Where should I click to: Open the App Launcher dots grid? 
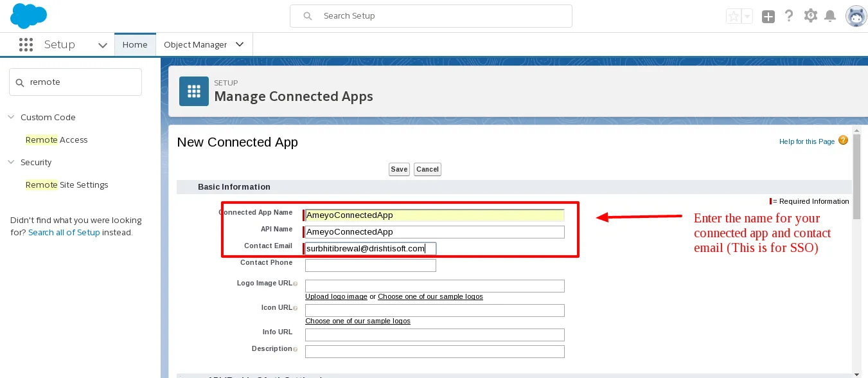(26, 44)
